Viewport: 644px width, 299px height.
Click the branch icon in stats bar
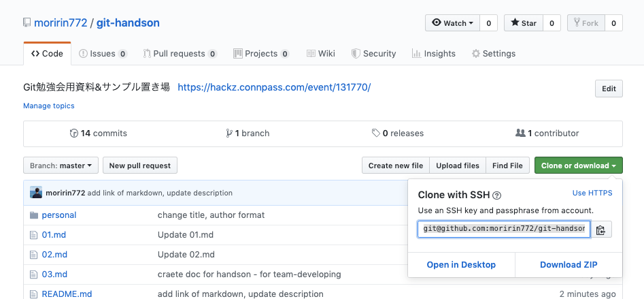click(x=230, y=133)
